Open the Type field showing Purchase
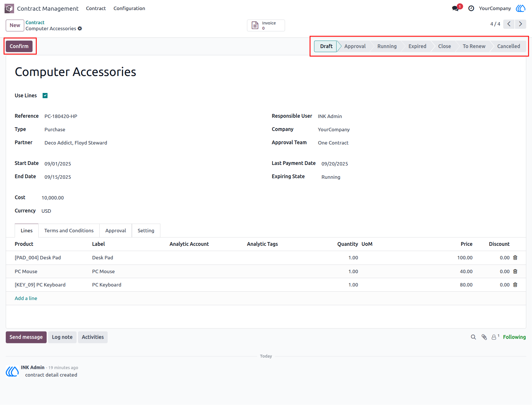532x405 pixels. pyautogui.click(x=55, y=130)
